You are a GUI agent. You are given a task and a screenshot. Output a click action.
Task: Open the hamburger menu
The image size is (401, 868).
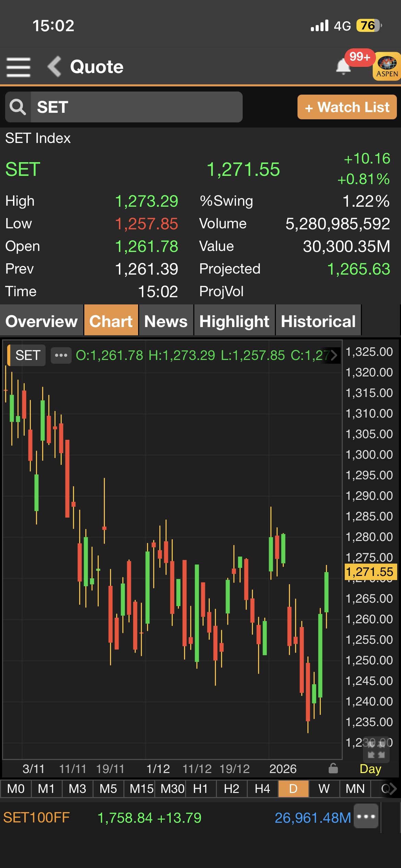tap(19, 67)
